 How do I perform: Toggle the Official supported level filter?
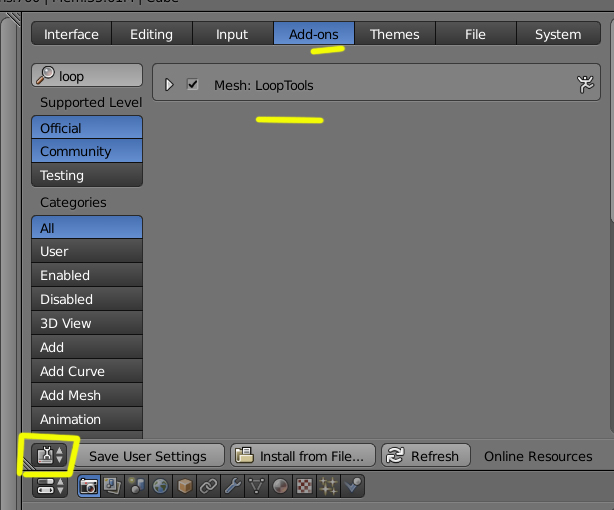(x=87, y=128)
